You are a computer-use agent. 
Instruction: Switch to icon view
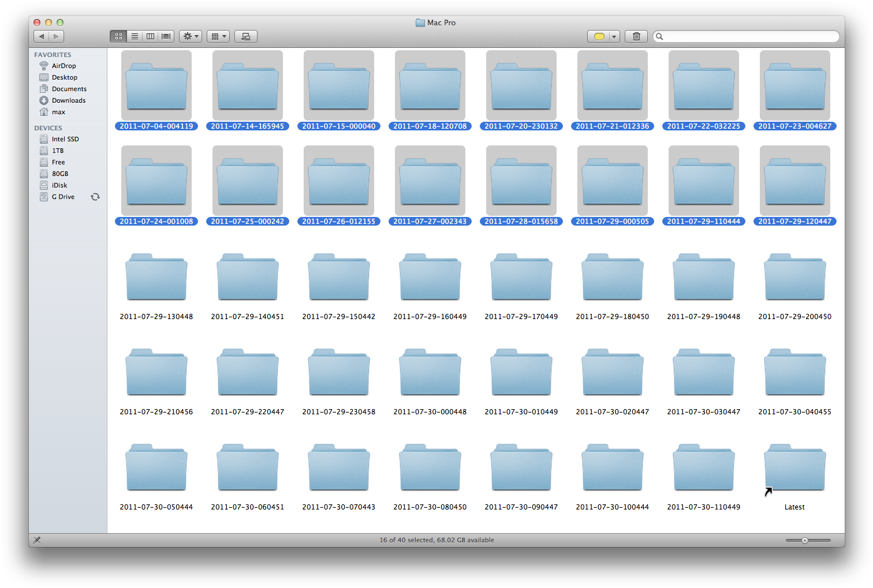point(118,36)
